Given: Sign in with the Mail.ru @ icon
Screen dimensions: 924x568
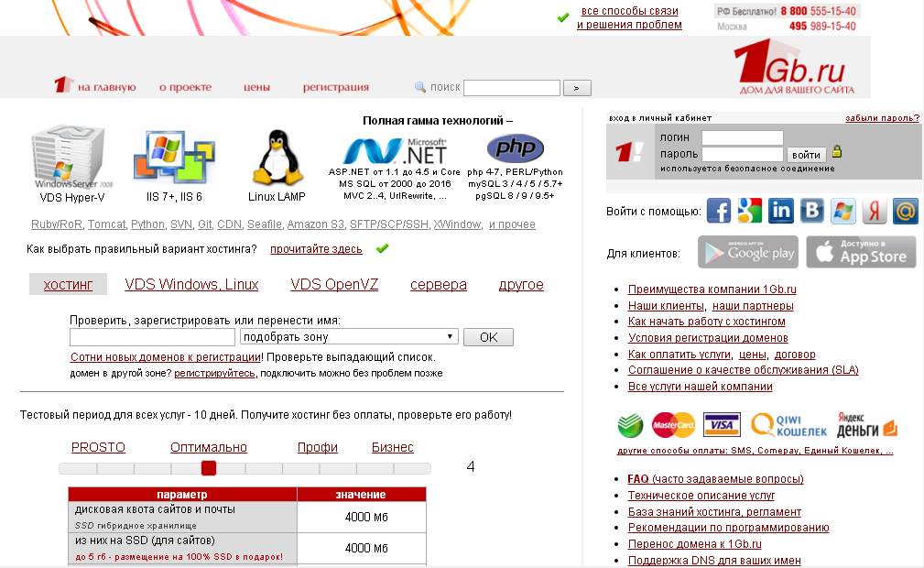Looking at the screenshot, I should 906,211.
